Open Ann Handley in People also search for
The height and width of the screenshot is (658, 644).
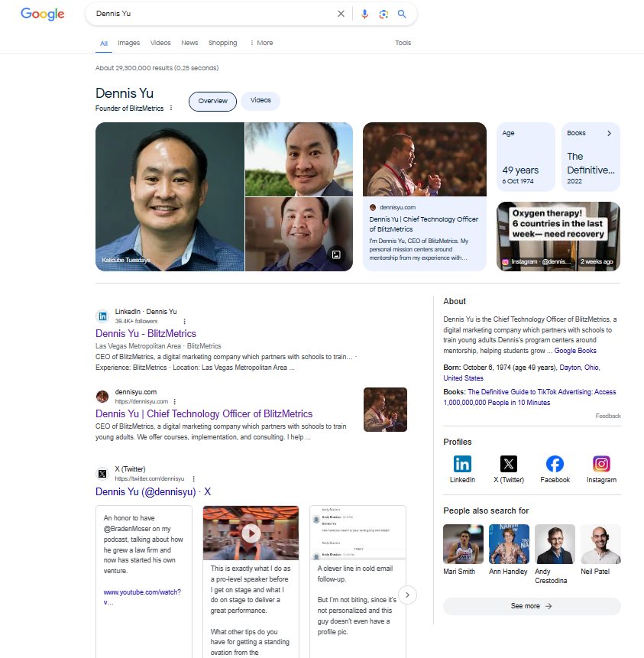(509, 549)
